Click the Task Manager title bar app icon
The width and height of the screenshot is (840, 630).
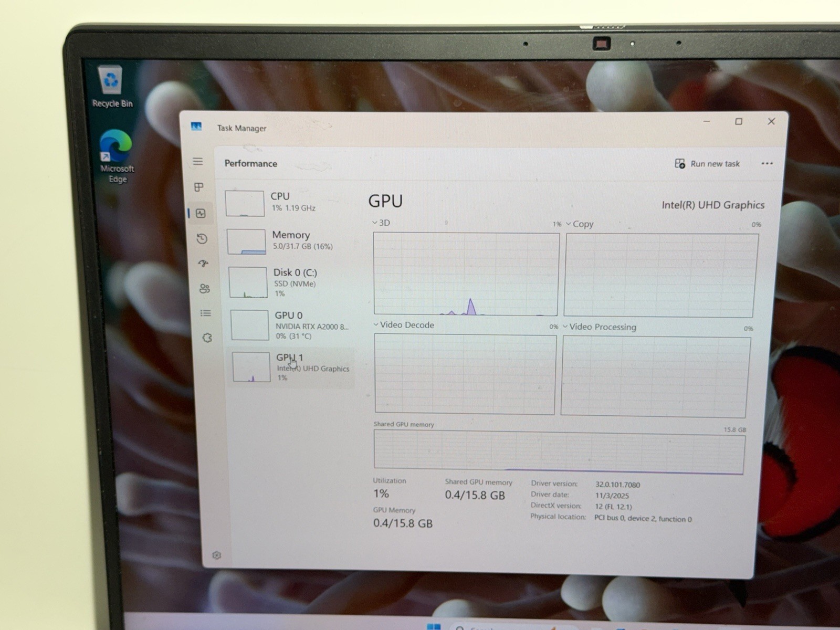[196, 127]
